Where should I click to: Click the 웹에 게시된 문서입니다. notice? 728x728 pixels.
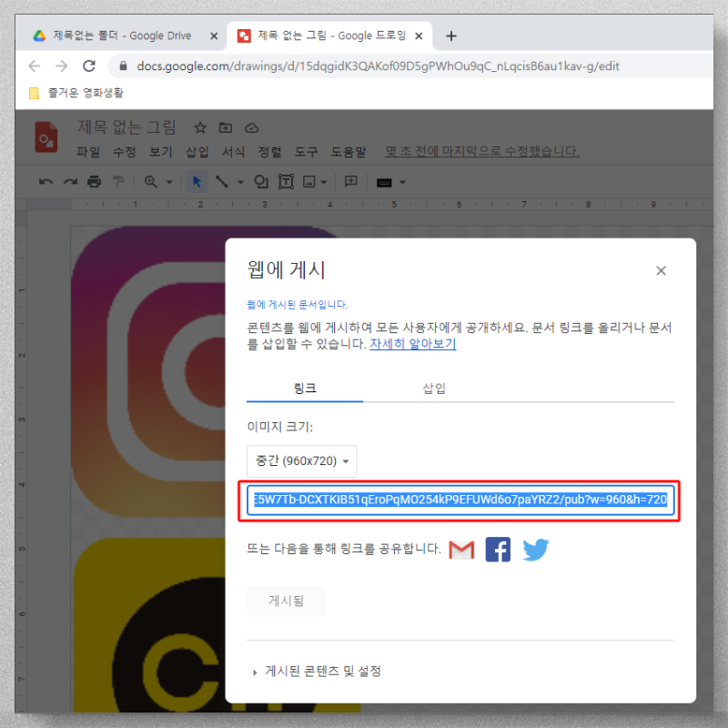pyautogui.click(x=298, y=305)
